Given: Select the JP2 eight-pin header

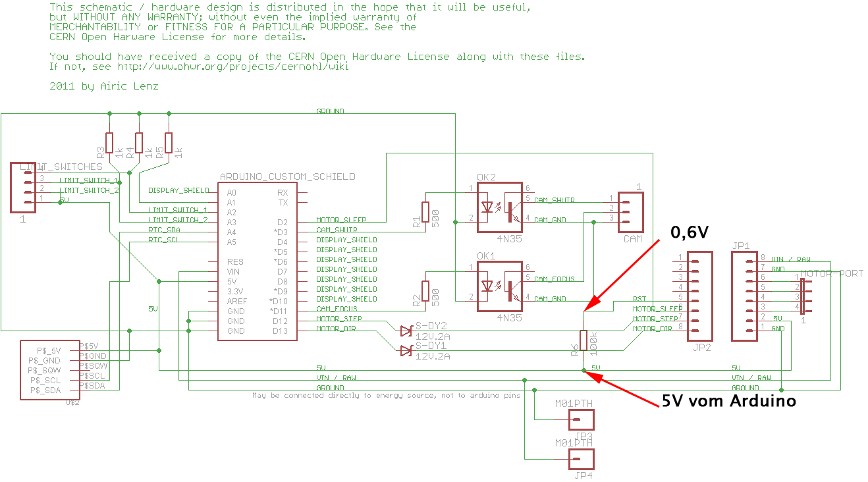Looking at the screenshot, I should [x=699, y=296].
